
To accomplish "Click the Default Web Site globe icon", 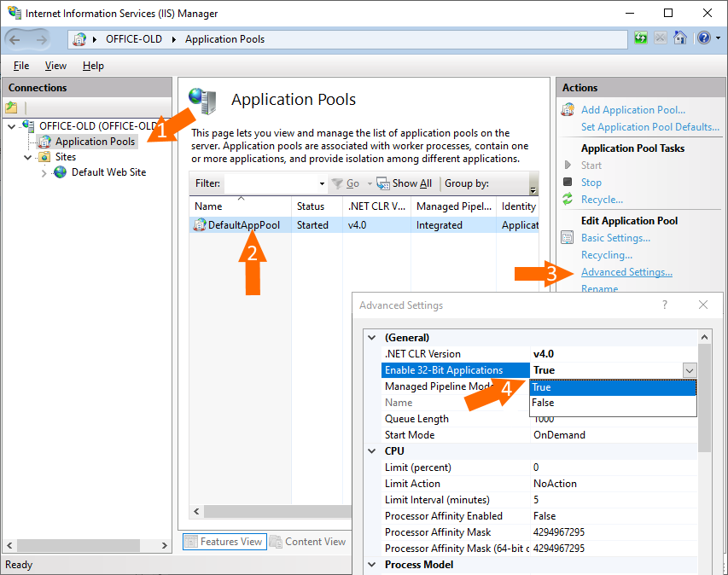I will 61,172.
